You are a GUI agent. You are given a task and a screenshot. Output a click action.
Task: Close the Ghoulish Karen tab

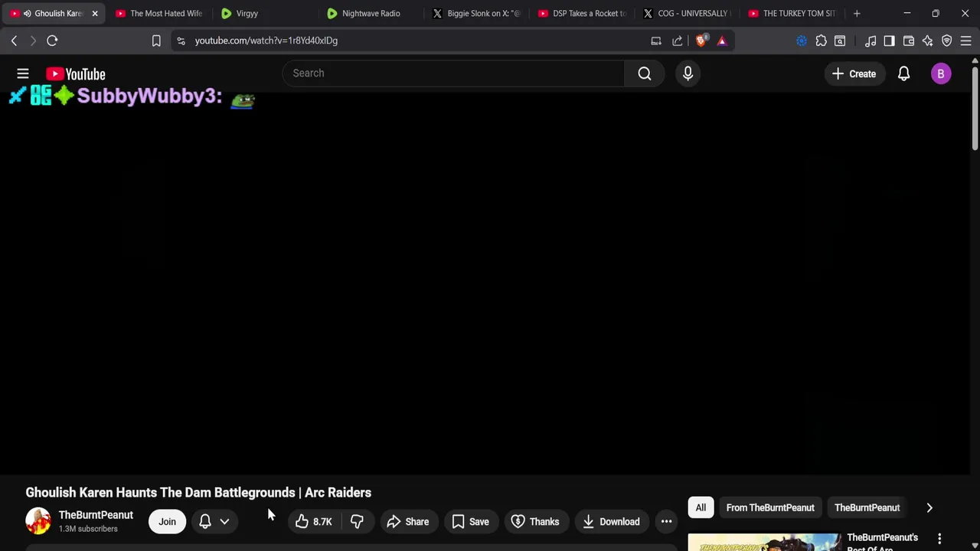tap(95, 13)
